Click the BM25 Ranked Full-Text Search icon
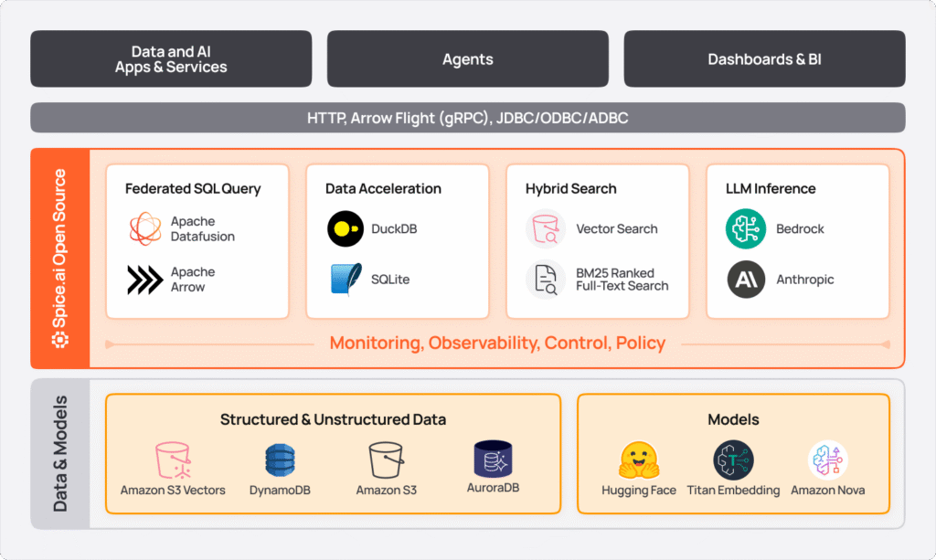 tap(546, 280)
